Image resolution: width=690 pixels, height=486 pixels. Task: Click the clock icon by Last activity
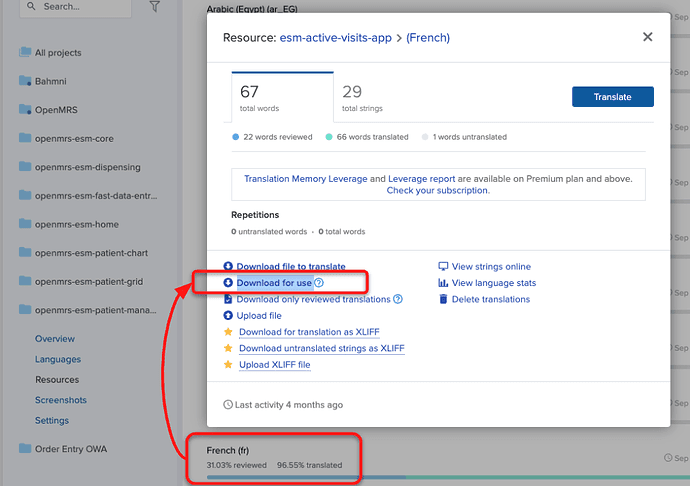click(228, 405)
